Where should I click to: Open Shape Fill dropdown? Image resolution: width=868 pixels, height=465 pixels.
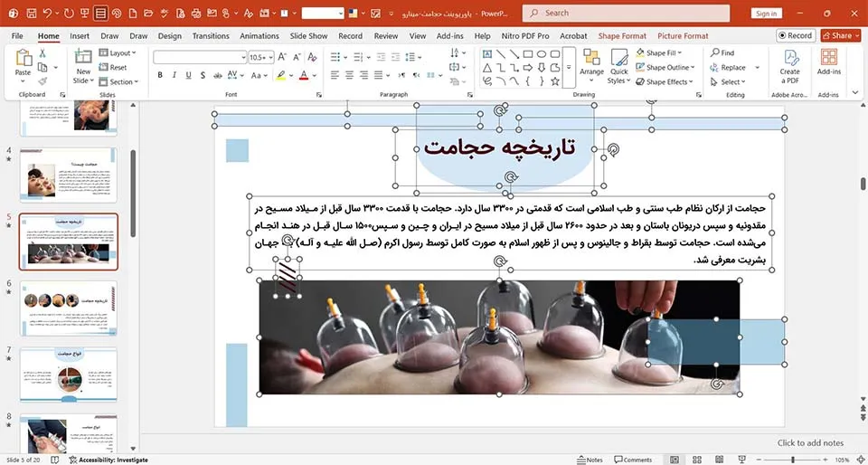pos(658,53)
